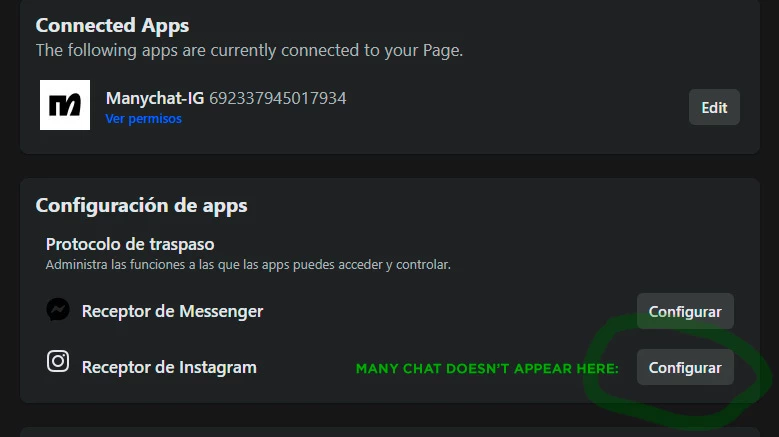This screenshot has width=779, height=437.
Task: Click the Manychat-IG app logo icon
Action: click(x=65, y=105)
